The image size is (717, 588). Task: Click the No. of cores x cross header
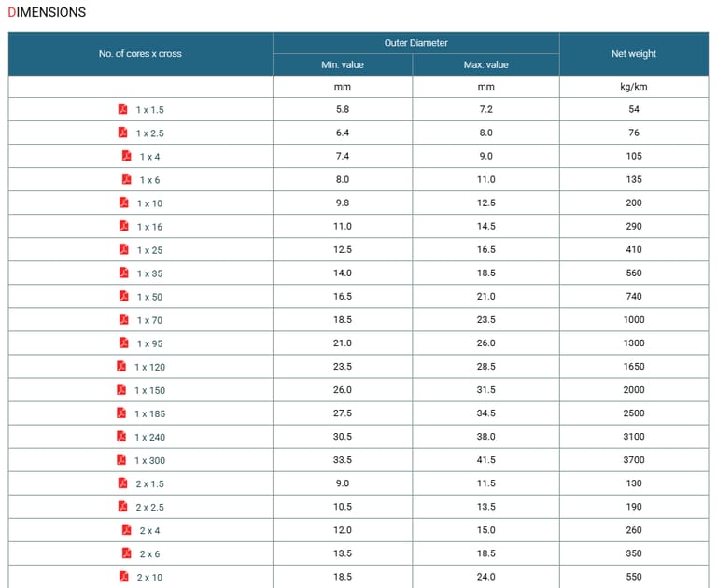pyautogui.click(x=140, y=54)
